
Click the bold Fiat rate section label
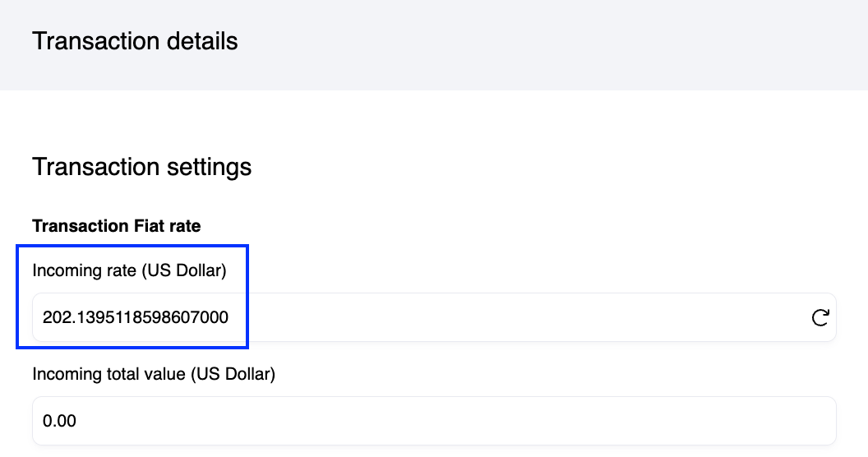click(116, 225)
